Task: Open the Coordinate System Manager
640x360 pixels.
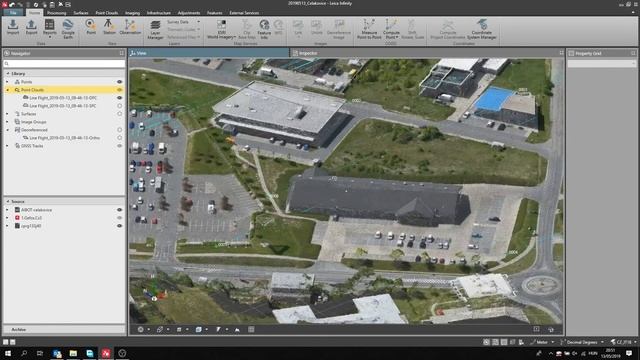Action: pos(482,29)
